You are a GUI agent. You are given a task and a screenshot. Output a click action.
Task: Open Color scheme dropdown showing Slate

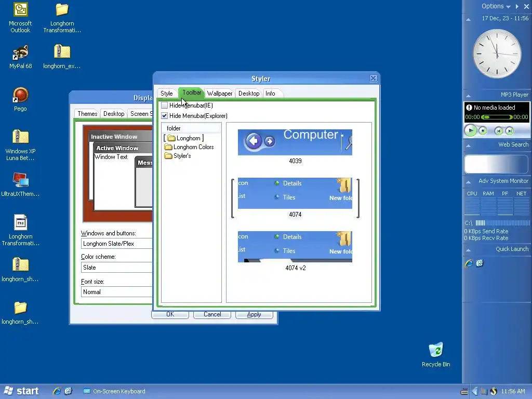(117, 268)
